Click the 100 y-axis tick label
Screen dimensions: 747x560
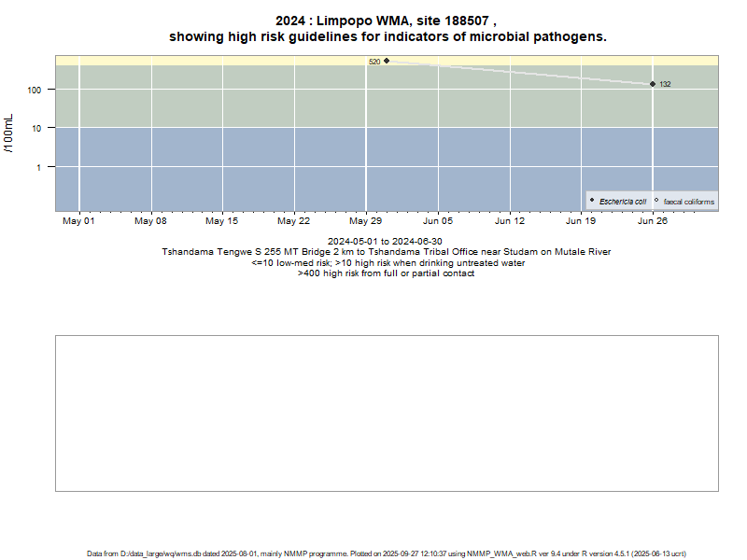coord(38,90)
